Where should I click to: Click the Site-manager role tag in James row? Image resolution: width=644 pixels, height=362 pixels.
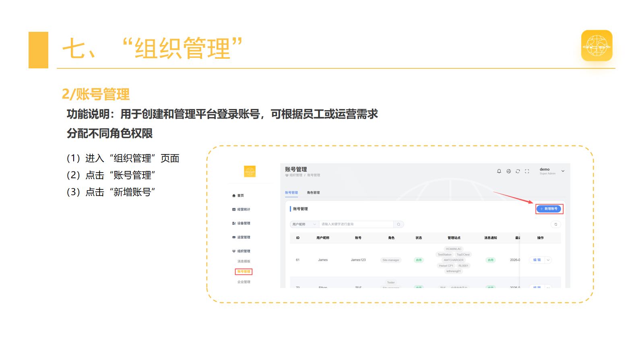391,260
